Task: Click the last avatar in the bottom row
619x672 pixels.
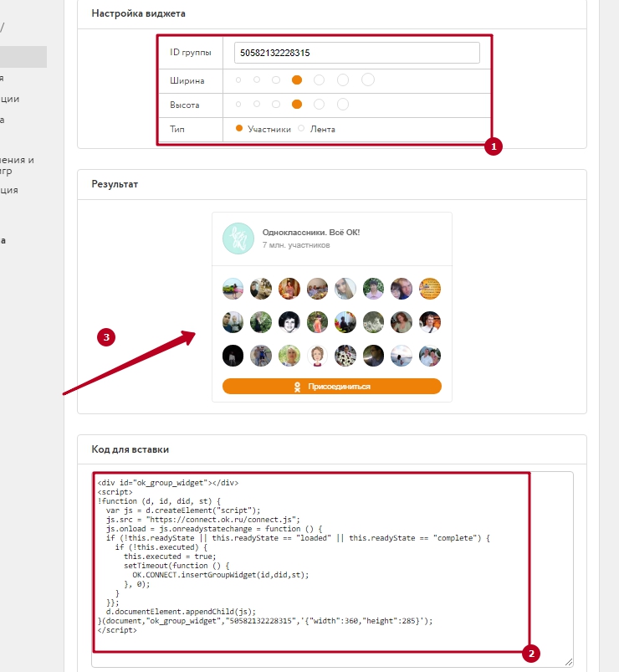Action: point(430,356)
